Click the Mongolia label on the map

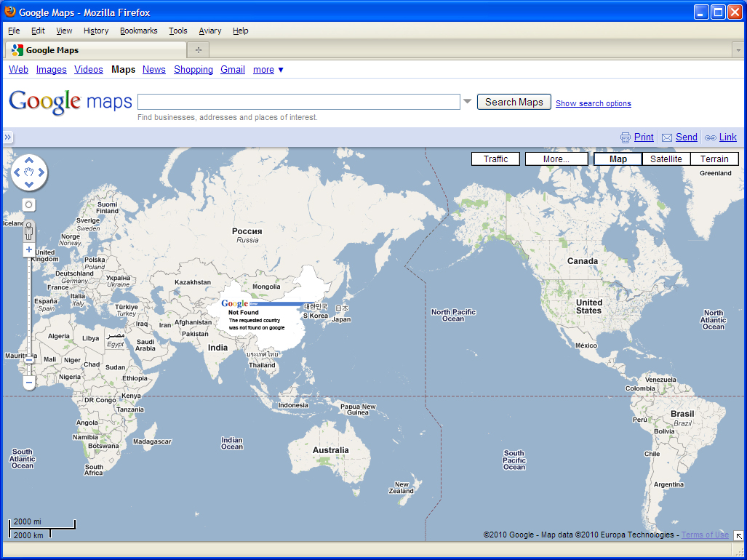[266, 287]
